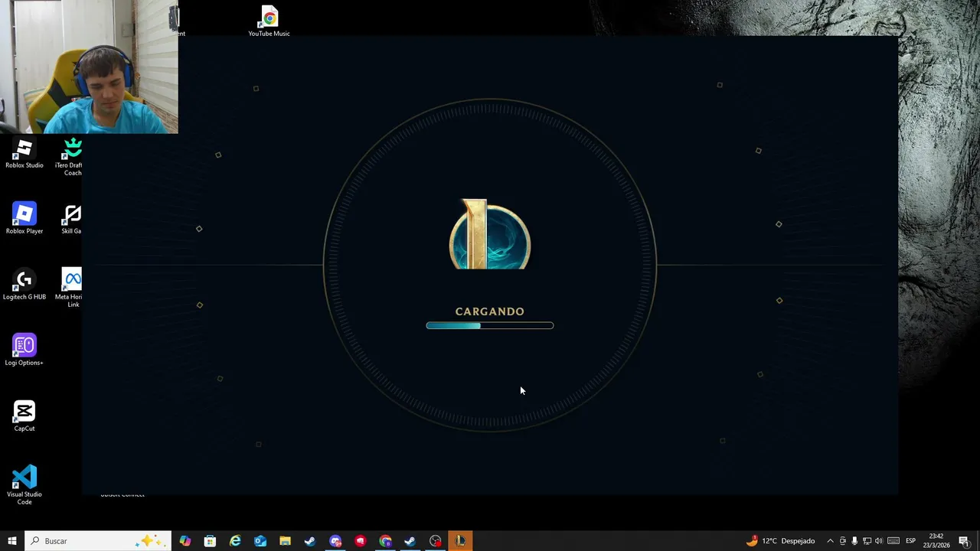Launch Internet Explorer from the taskbar
980x551 pixels.
click(x=235, y=541)
